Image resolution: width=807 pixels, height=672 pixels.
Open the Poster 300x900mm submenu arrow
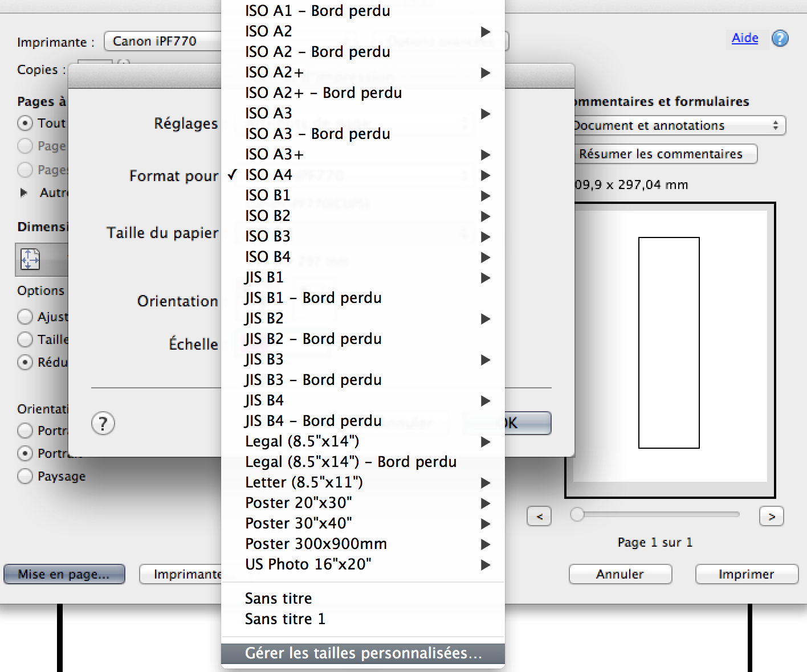pos(485,544)
